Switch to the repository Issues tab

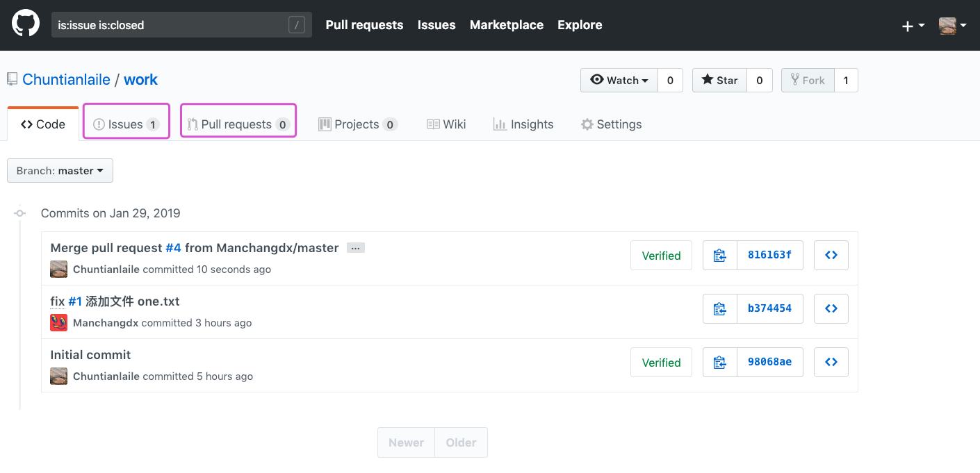126,124
